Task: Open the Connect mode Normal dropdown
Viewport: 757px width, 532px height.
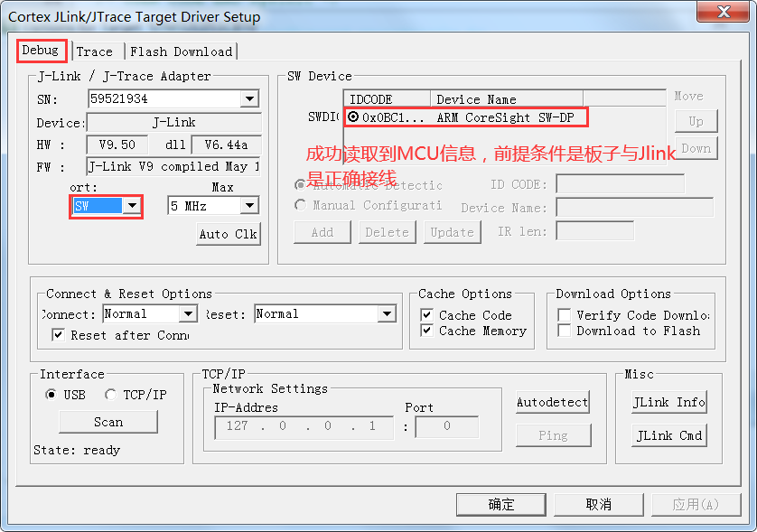Action: point(188,313)
